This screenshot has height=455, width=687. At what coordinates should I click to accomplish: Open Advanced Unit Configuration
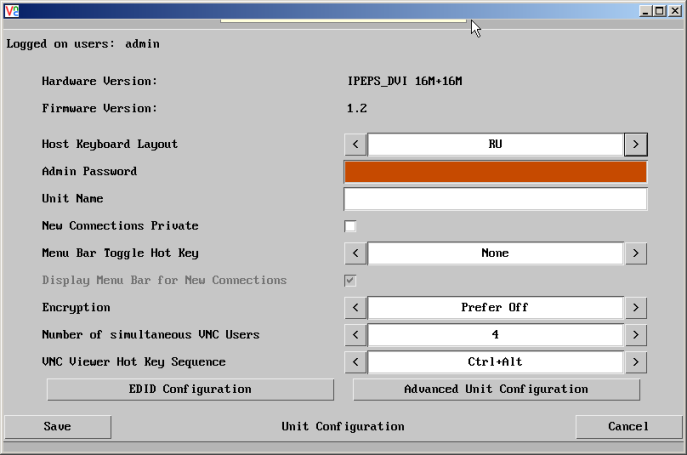496,389
